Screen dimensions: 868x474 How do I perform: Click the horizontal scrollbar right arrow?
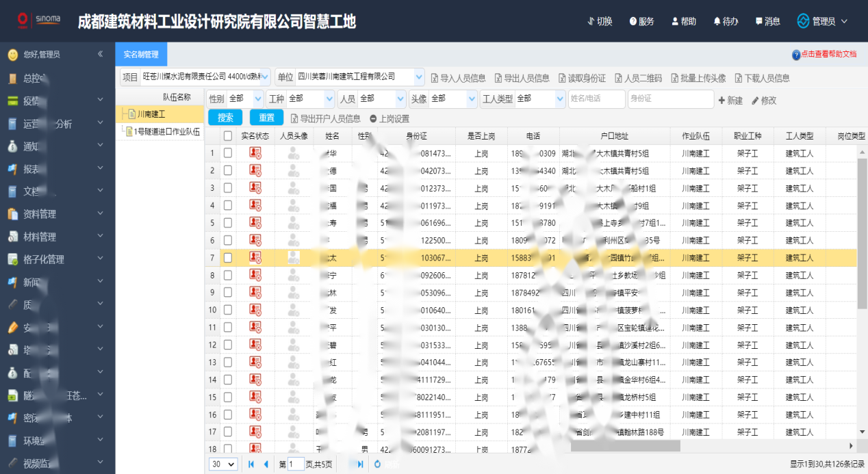click(x=852, y=446)
